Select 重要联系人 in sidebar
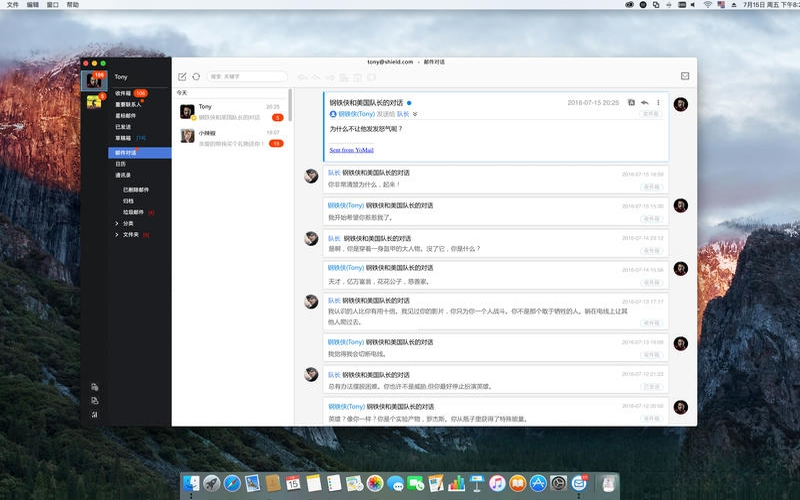The width and height of the screenshot is (800, 500). click(x=139, y=105)
